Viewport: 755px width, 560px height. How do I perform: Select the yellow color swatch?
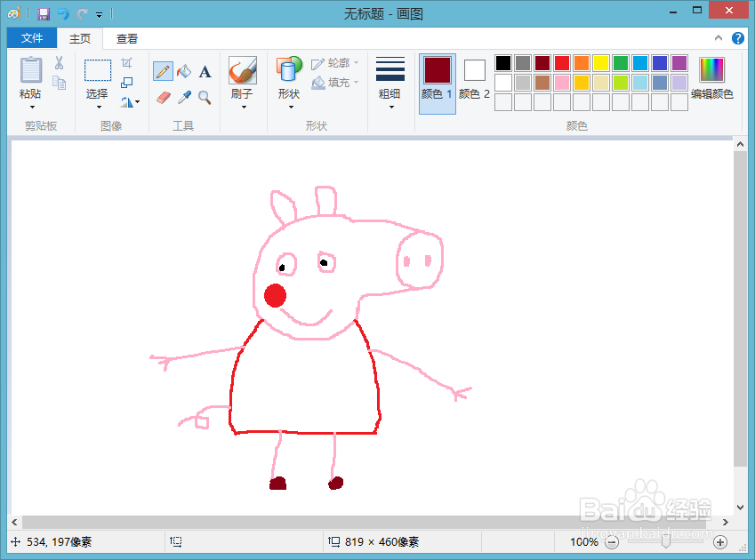tap(603, 62)
